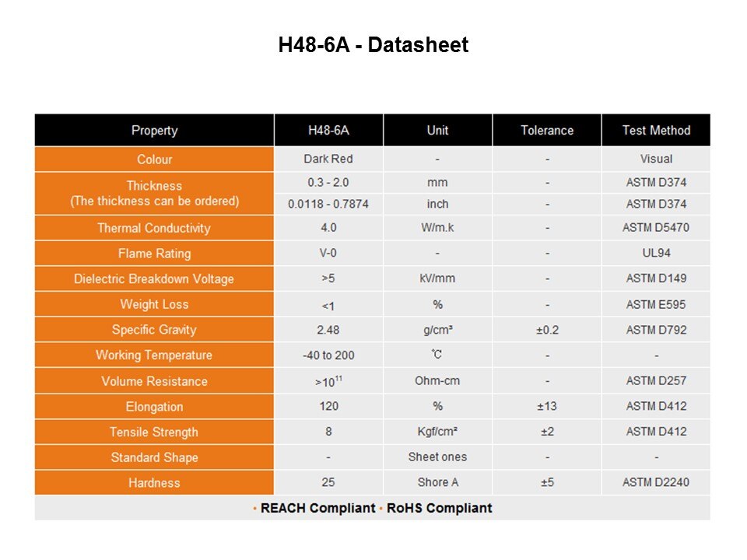This screenshot has height=560, width=747.
Task: Click the Test Method column header
Action: click(656, 131)
